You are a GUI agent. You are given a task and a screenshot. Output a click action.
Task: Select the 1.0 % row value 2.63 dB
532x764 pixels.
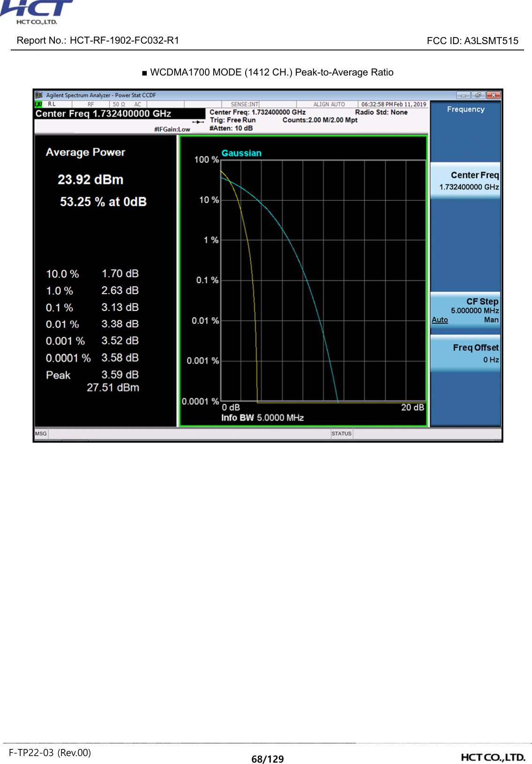click(120, 290)
